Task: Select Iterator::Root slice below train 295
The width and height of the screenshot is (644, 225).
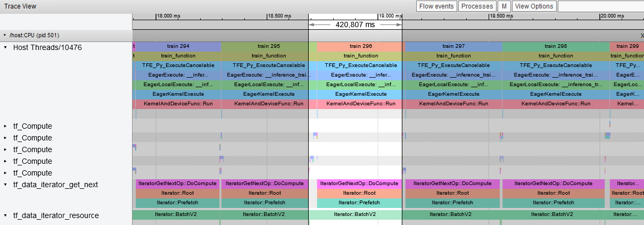Action: [x=265, y=193]
